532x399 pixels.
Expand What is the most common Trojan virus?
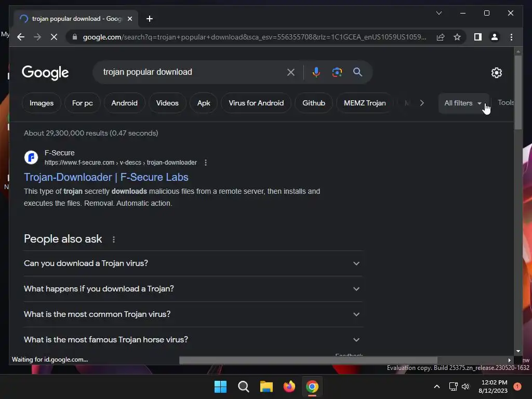[192, 314]
